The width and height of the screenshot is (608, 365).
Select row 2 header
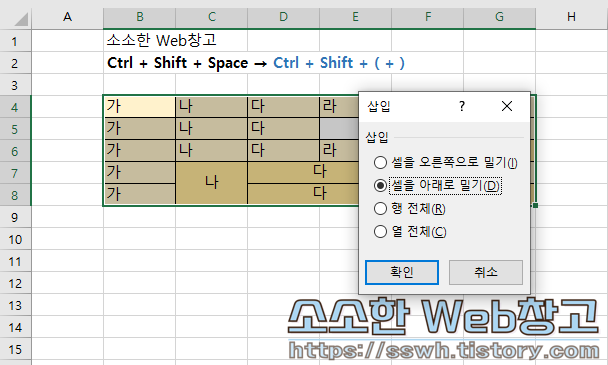15,63
